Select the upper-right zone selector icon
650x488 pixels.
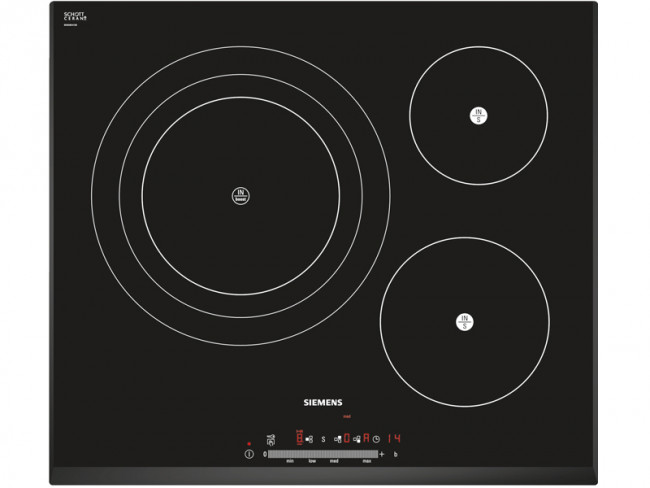point(338,439)
